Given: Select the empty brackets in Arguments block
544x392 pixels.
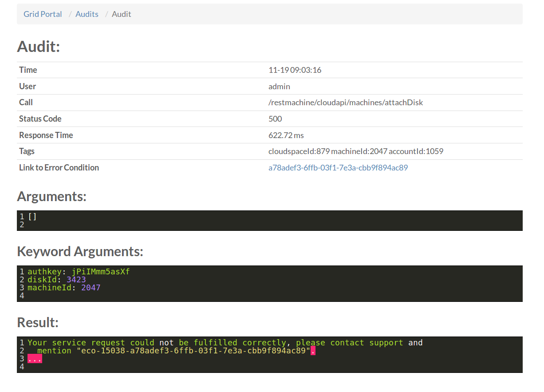Looking at the screenshot, I should tap(31, 216).
